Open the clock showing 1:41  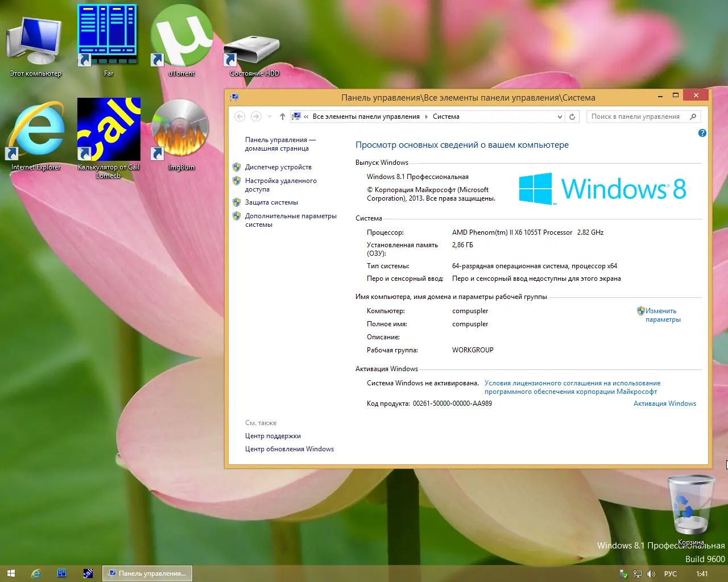coord(702,574)
